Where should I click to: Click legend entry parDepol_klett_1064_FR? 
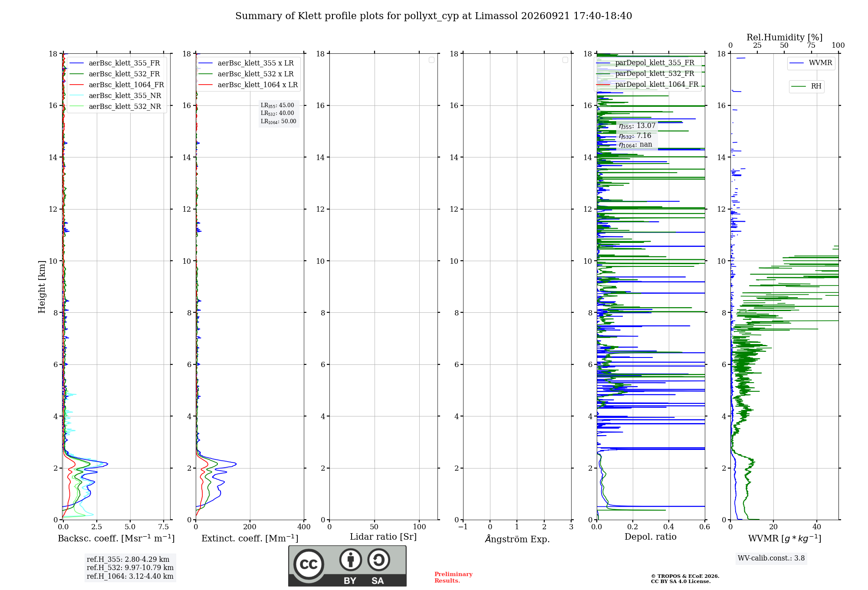648,84
